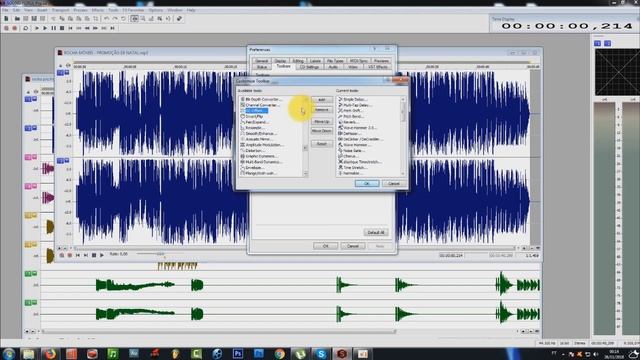
Task: Click the Move Up button
Action: 322,122
